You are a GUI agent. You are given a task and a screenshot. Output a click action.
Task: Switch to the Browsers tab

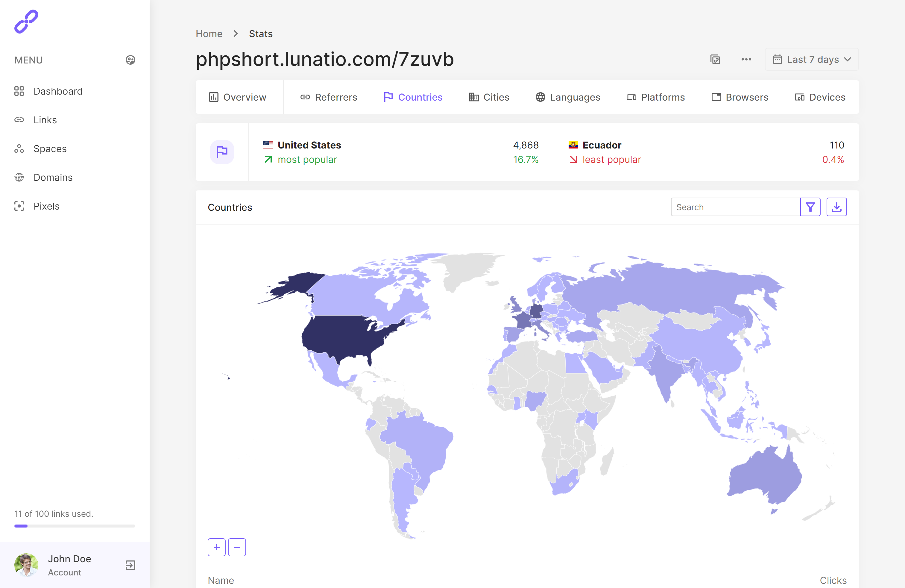tap(740, 97)
